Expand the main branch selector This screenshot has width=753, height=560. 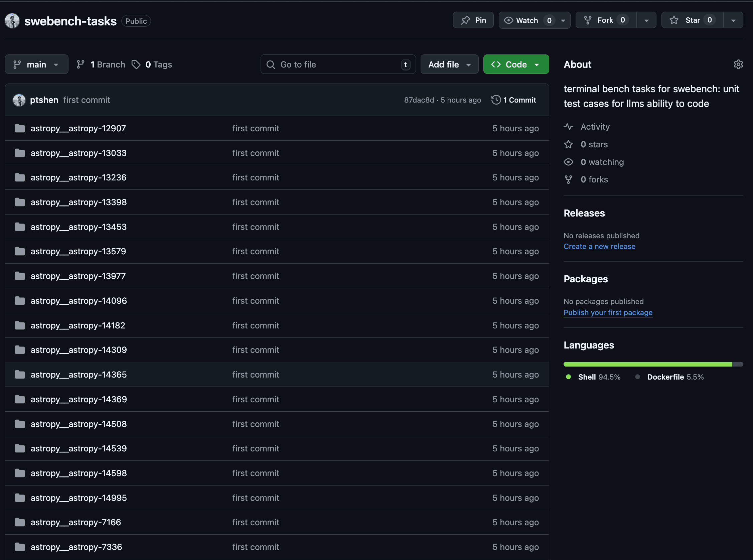[37, 64]
